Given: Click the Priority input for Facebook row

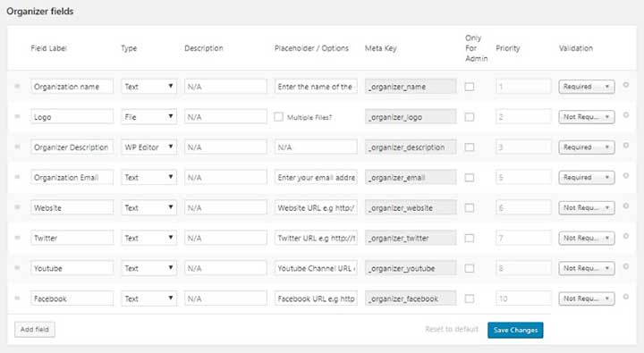Looking at the screenshot, I should point(523,298).
